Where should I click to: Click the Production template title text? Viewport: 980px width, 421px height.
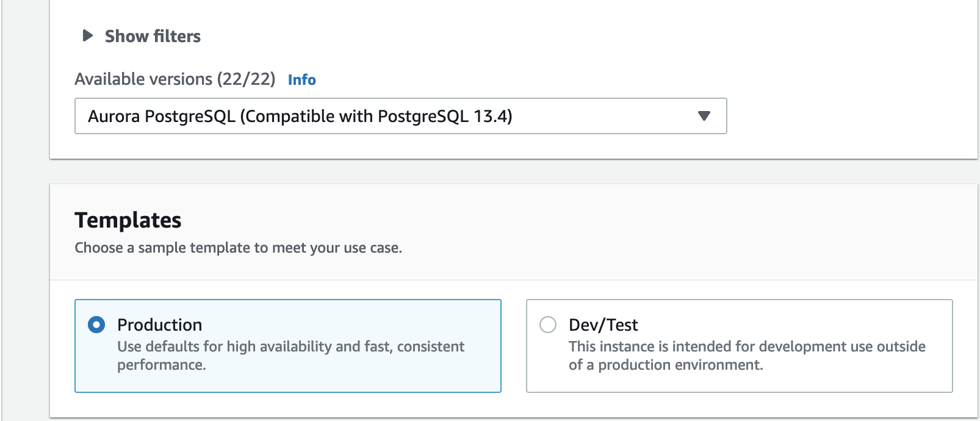pos(160,325)
